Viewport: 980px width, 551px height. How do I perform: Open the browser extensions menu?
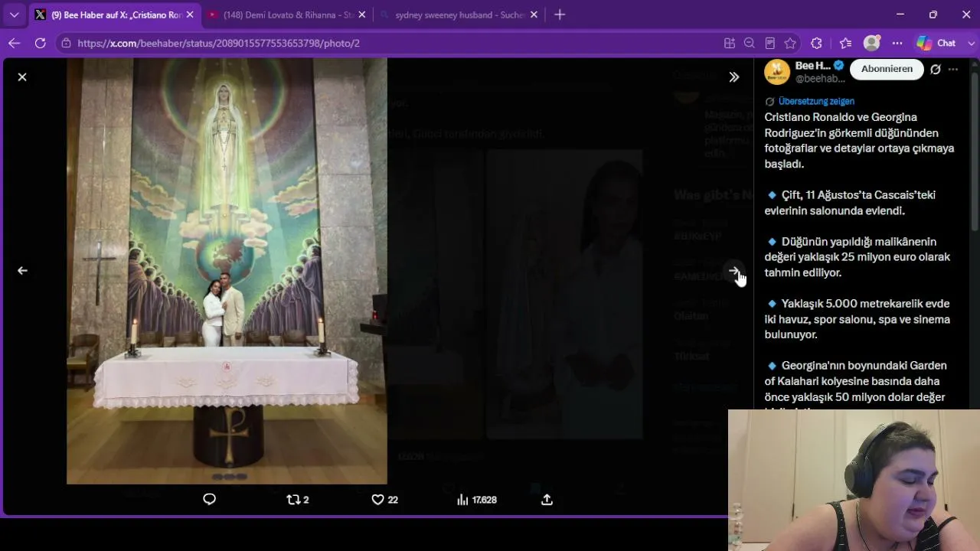[816, 43]
